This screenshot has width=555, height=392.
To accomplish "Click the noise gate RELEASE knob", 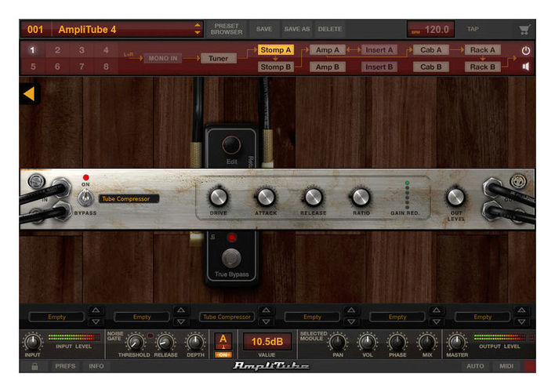I will [x=165, y=342].
